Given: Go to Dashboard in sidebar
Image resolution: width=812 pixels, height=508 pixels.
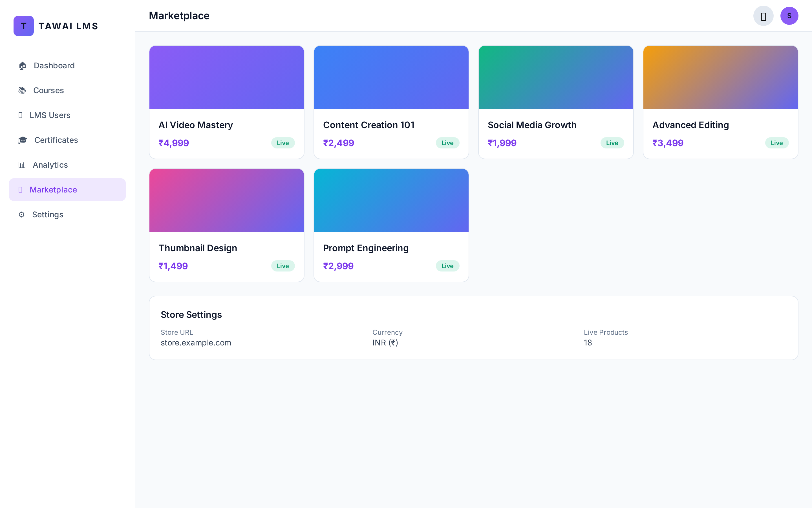Looking at the screenshot, I should coord(67,65).
